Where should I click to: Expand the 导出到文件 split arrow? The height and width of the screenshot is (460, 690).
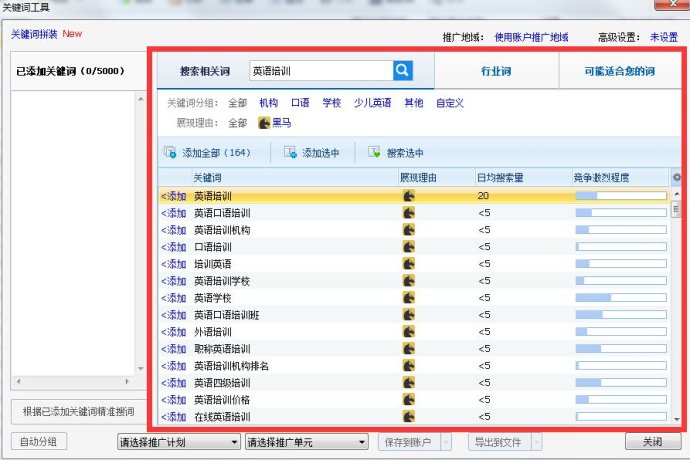click(536, 442)
